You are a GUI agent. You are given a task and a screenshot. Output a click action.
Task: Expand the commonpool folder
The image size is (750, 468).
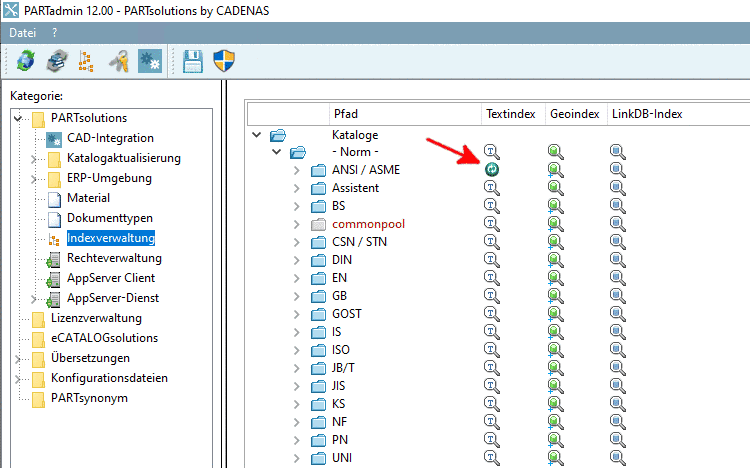pyautogui.click(x=297, y=224)
